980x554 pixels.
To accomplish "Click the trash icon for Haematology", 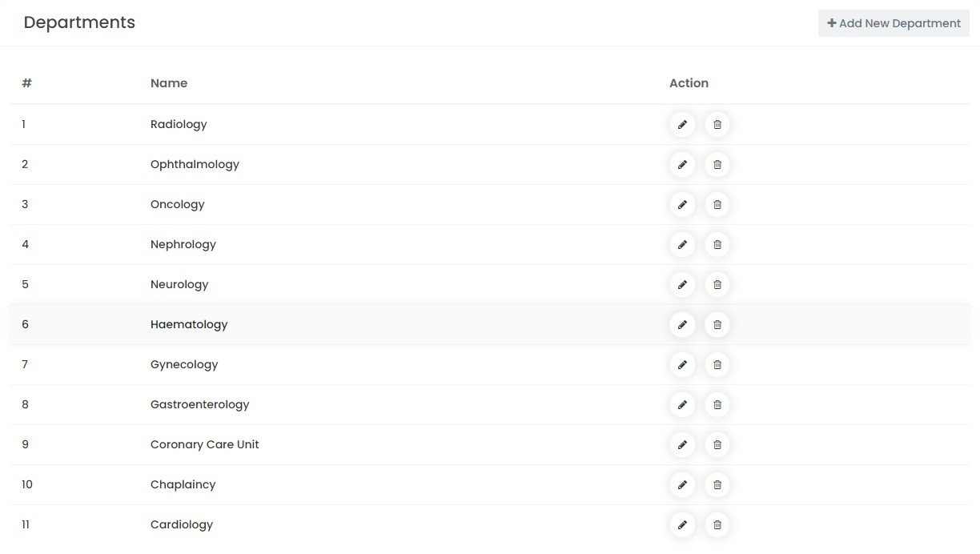I will pos(717,324).
